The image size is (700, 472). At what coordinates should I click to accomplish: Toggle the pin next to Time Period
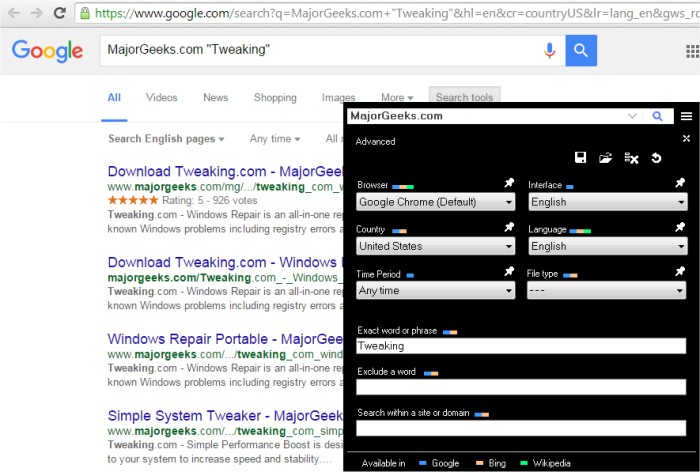(509, 271)
